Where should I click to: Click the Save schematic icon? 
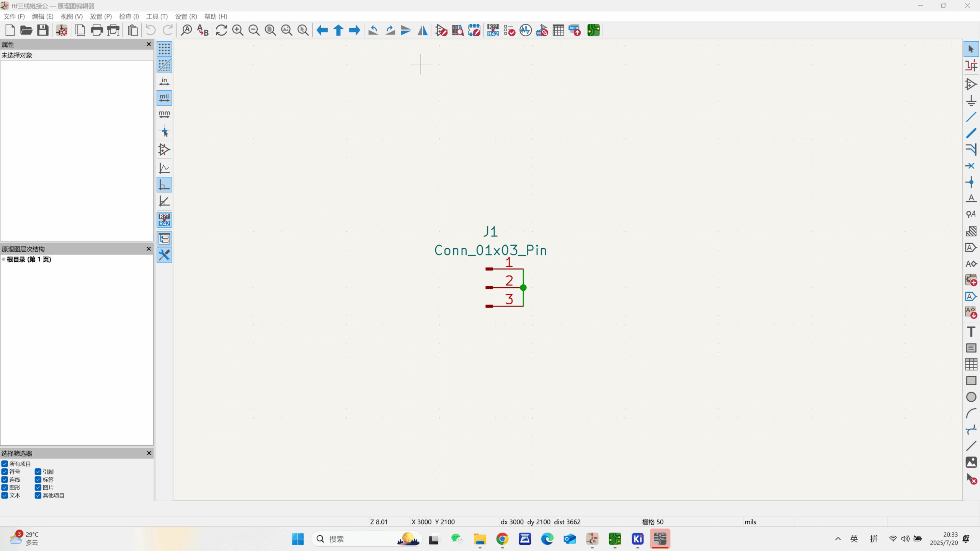pos(42,30)
